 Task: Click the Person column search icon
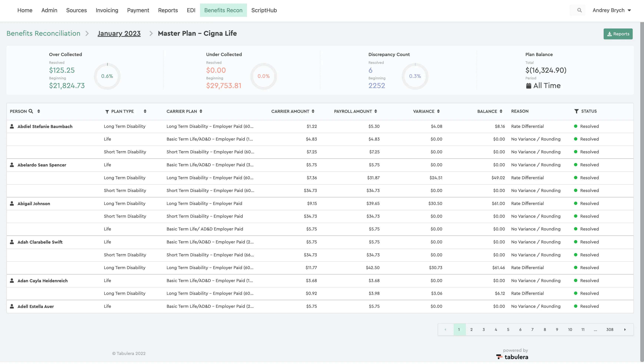[x=31, y=111]
